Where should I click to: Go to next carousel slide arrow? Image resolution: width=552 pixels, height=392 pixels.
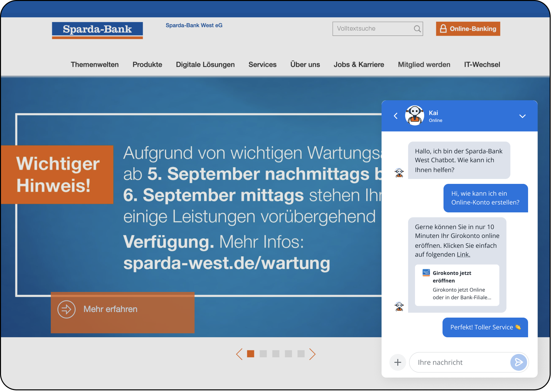click(312, 354)
